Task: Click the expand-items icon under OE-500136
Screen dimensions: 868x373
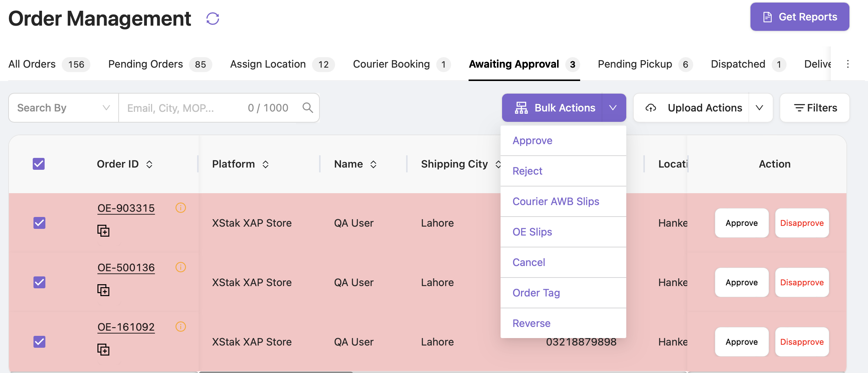Action: [103, 290]
